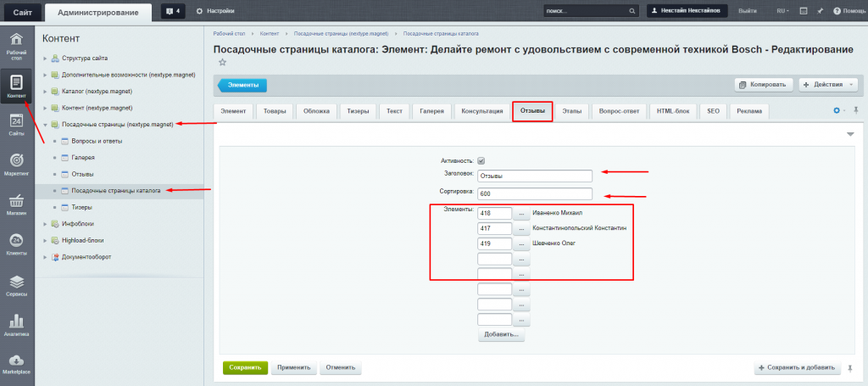Viewport: 868px width, 386px height.
Task: Switch to the Тизеры tab
Action: pos(358,111)
